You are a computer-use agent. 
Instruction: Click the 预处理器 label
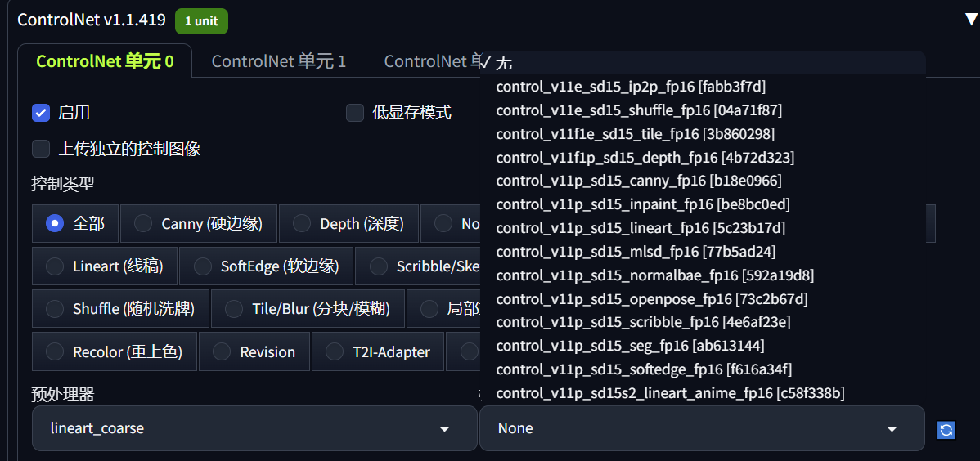point(62,394)
